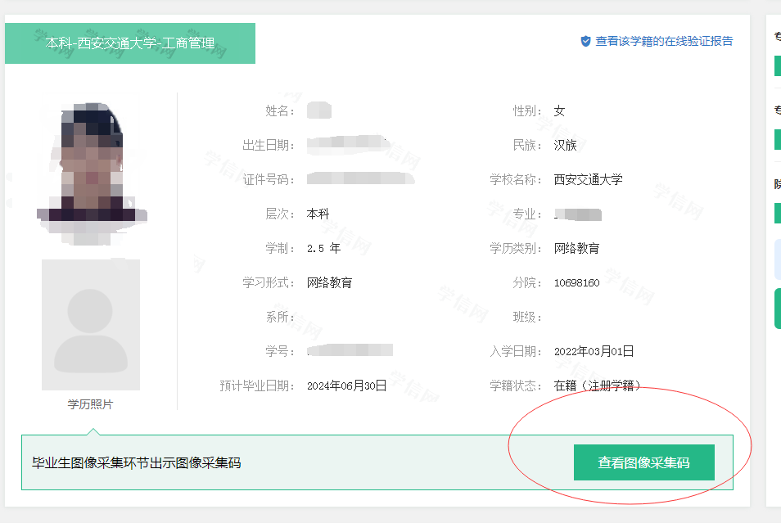Click the 学历照片 caption label
The width and height of the screenshot is (781, 532).
[90, 405]
